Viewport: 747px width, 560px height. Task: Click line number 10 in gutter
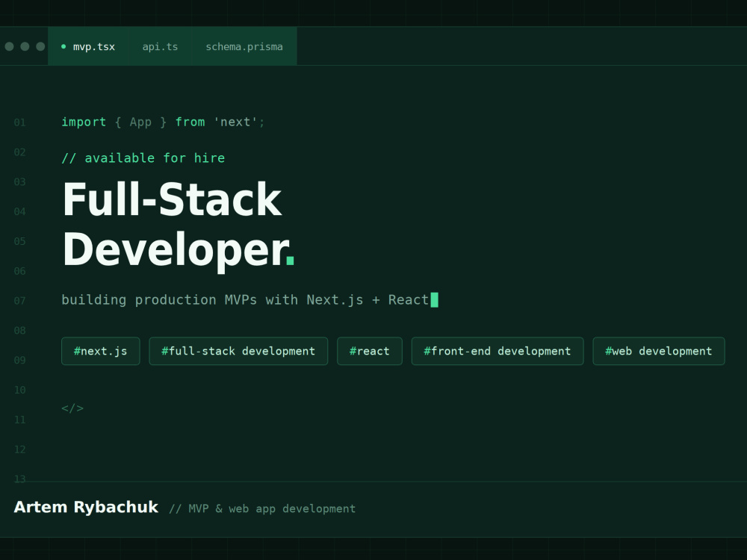tap(19, 390)
